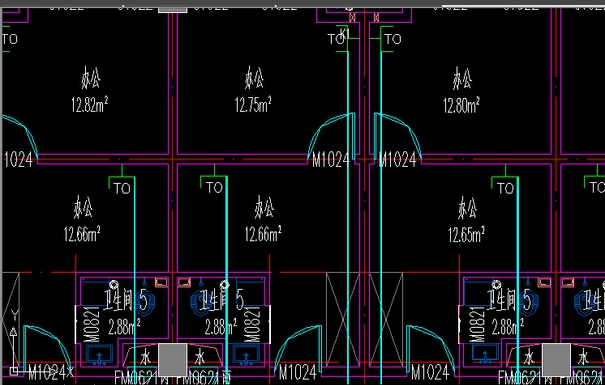Select the 12.75m² area text

(x=253, y=104)
